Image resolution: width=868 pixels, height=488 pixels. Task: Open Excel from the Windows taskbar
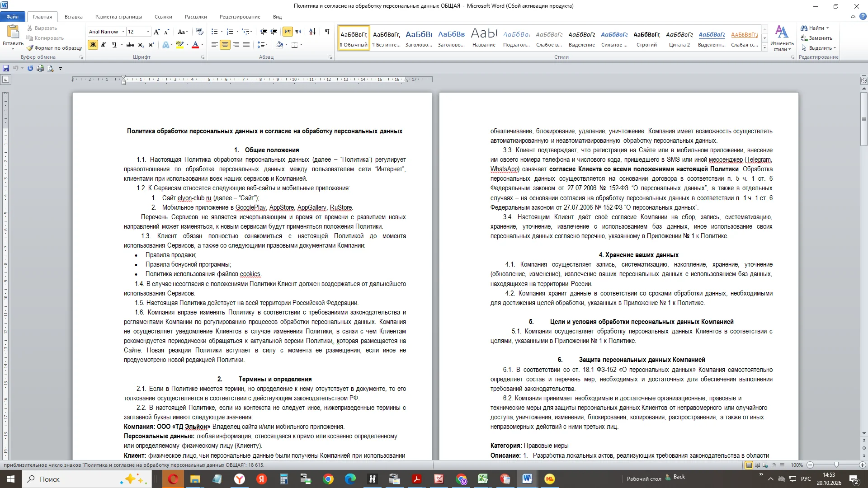[x=483, y=479]
